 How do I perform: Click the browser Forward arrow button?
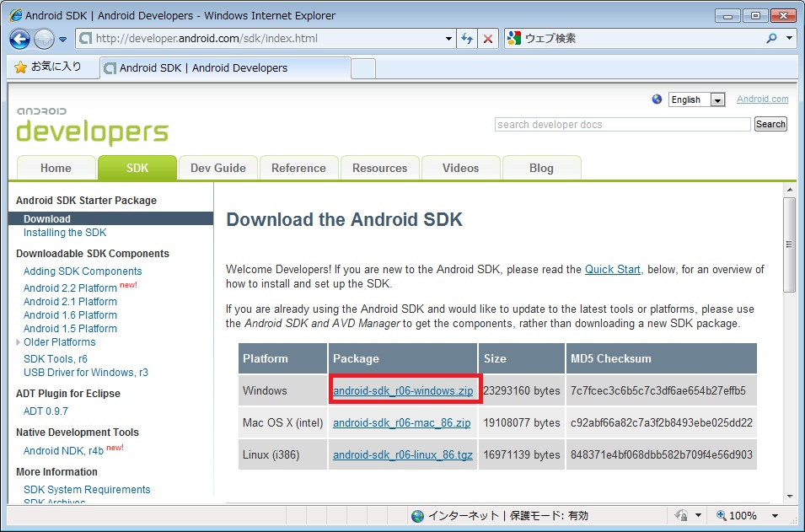pos(44,39)
